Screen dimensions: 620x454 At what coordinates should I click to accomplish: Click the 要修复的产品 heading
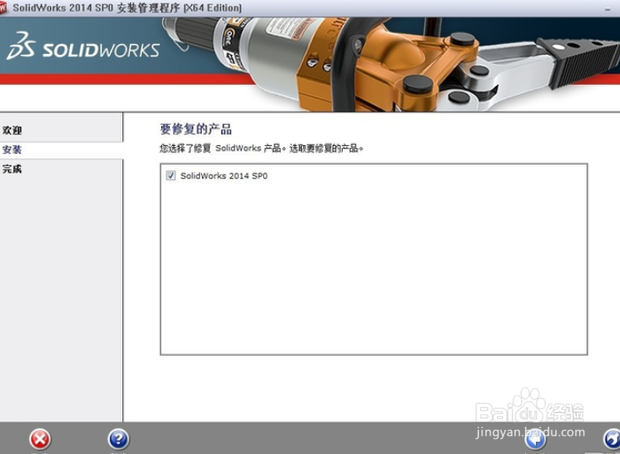tap(196, 129)
